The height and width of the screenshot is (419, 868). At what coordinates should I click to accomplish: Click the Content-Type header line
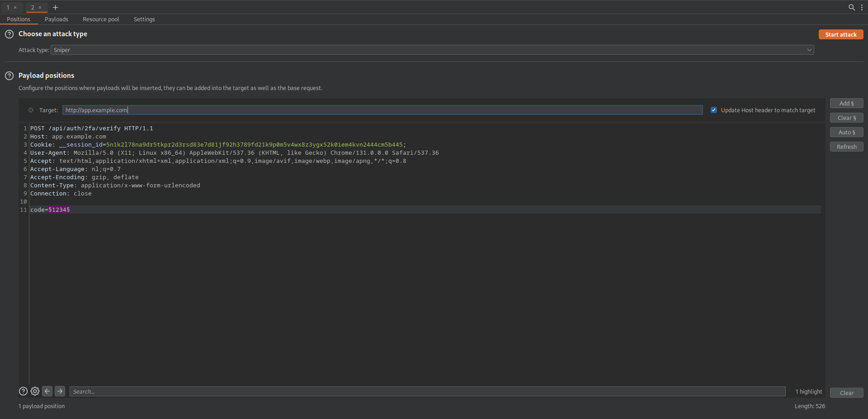pos(115,186)
